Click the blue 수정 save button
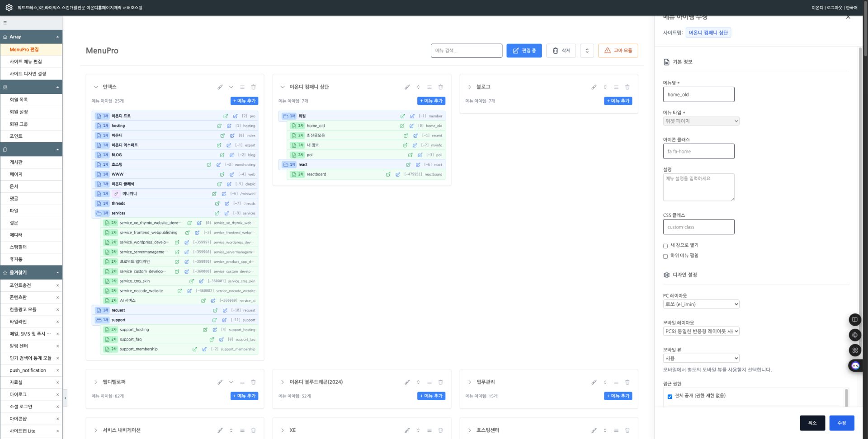This screenshot has width=868, height=439. [841, 423]
